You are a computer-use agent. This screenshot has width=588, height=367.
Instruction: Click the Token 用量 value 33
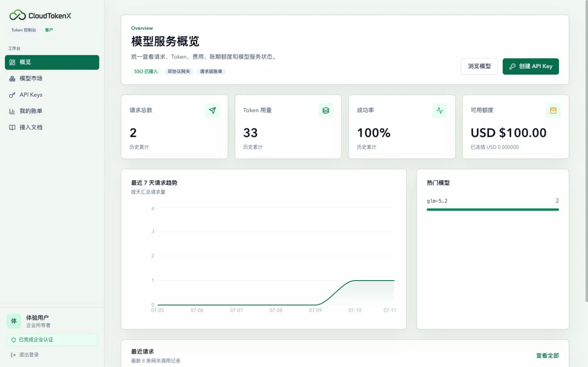point(251,133)
